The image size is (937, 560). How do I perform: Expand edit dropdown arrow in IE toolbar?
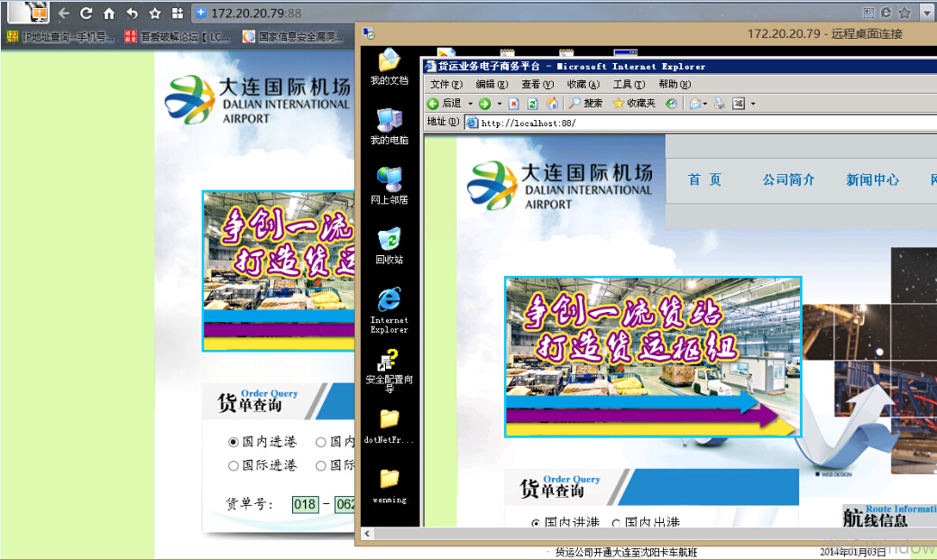click(x=753, y=104)
